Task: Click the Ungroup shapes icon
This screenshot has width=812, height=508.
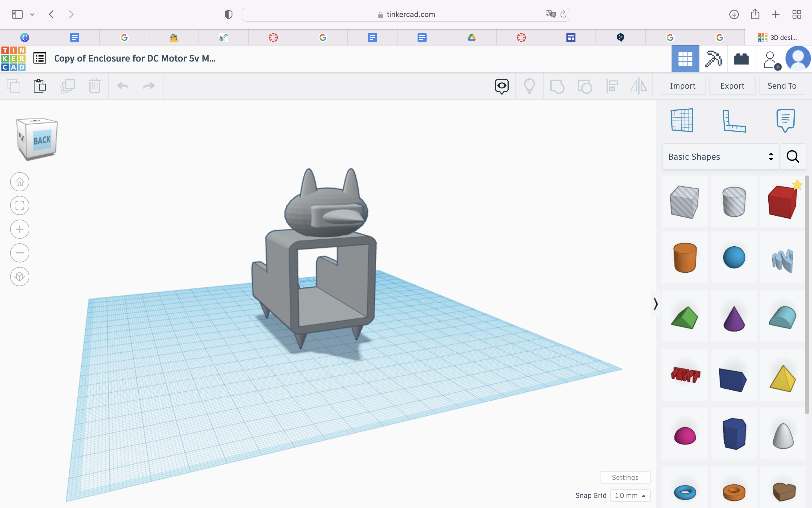Action: (585, 86)
